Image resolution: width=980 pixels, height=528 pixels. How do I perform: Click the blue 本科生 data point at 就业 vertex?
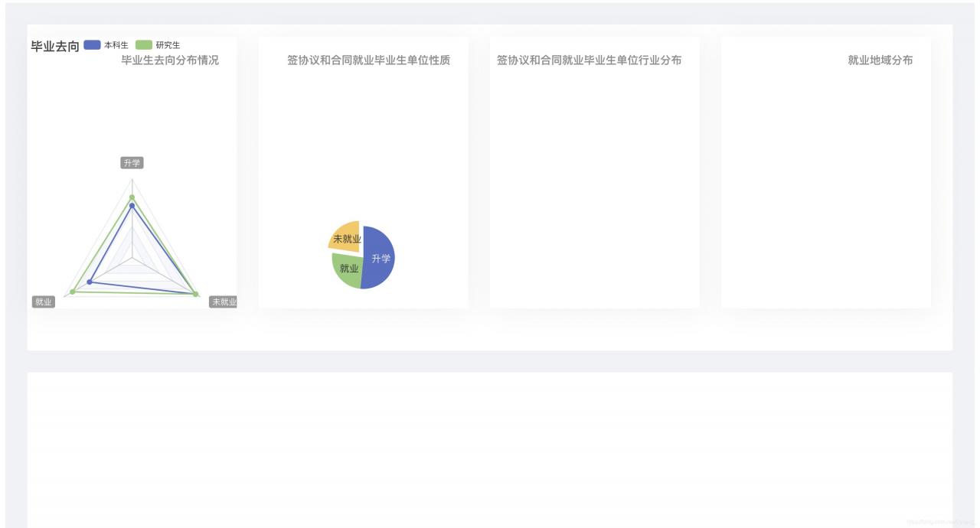[89, 281]
